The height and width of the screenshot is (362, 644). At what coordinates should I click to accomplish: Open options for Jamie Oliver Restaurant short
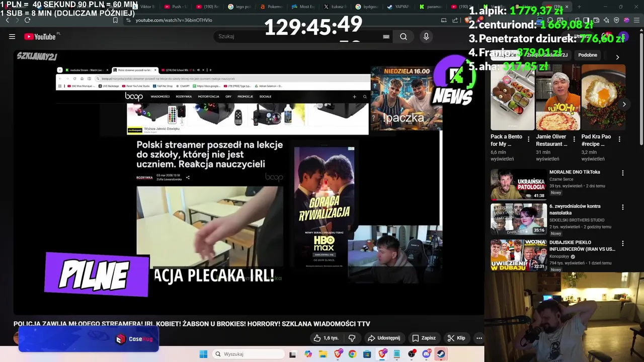(x=574, y=139)
